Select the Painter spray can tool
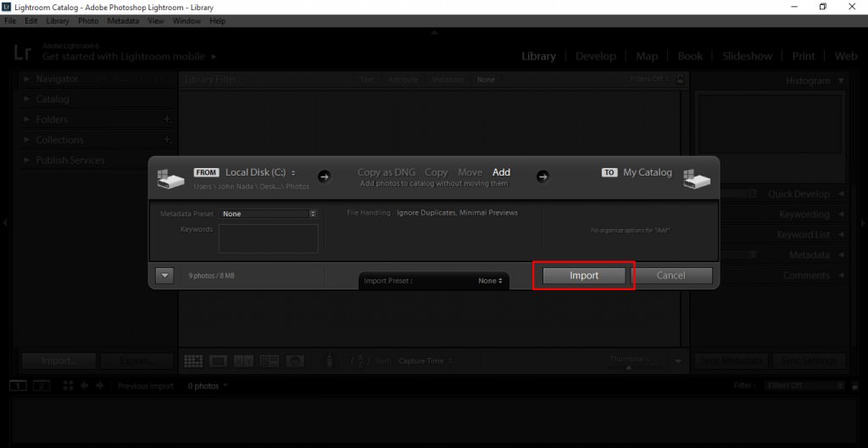 (x=330, y=361)
